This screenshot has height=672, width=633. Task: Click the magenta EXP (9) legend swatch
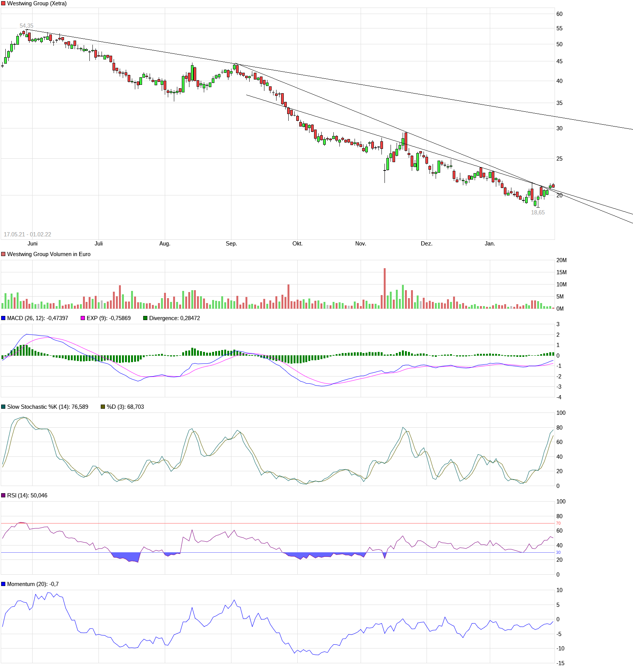point(83,318)
